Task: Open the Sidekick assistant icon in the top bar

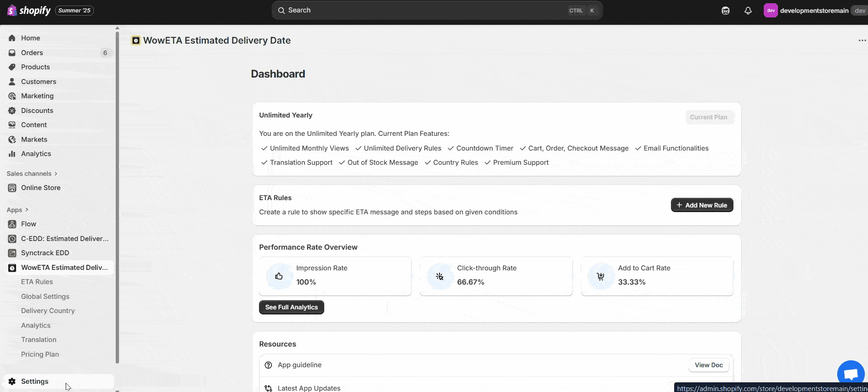Action: click(x=725, y=11)
